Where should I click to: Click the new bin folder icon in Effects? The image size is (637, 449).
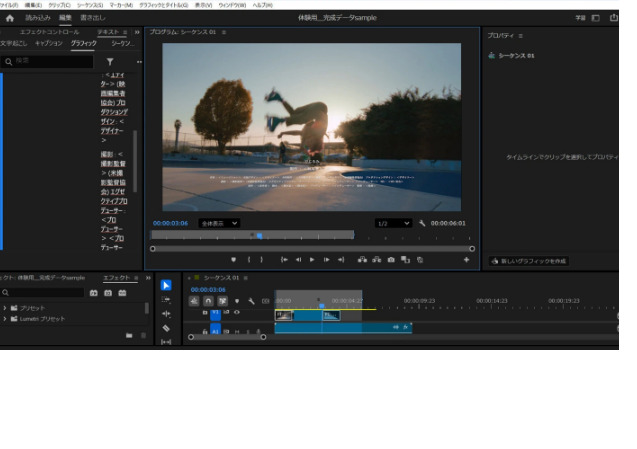pyautogui.click(x=129, y=335)
